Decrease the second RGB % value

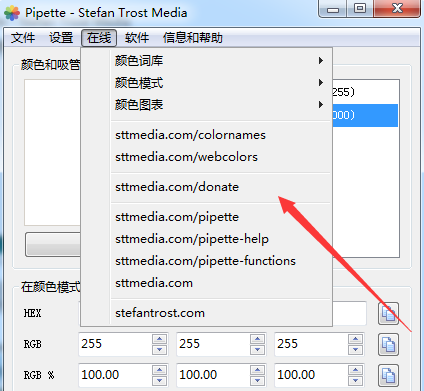pos(258,381)
